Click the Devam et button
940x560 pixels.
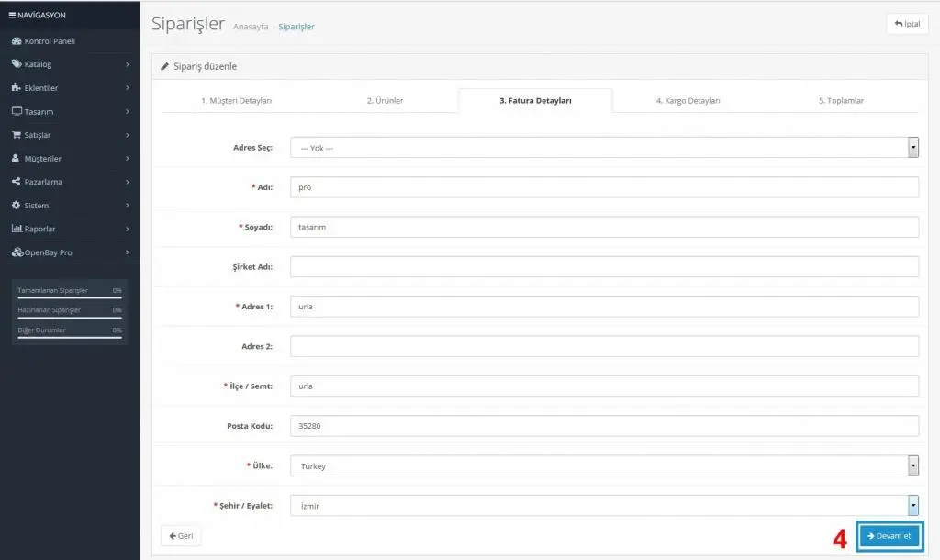(x=889, y=536)
